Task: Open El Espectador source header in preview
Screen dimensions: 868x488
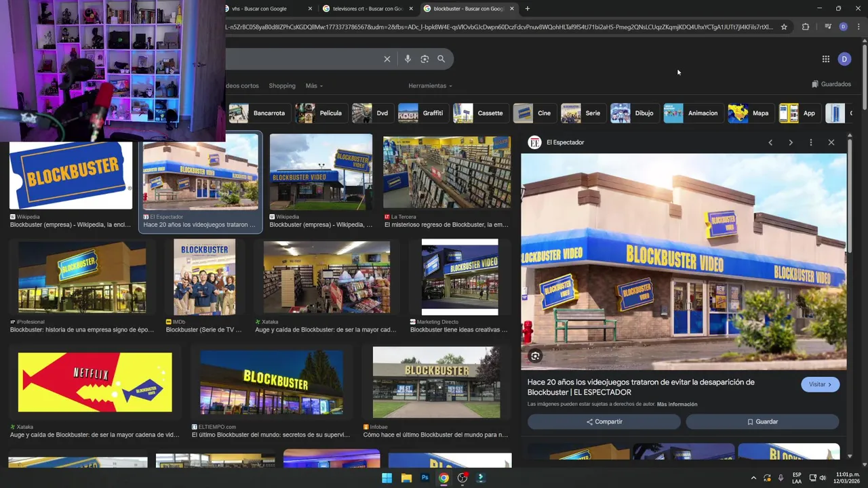Action: (x=556, y=142)
